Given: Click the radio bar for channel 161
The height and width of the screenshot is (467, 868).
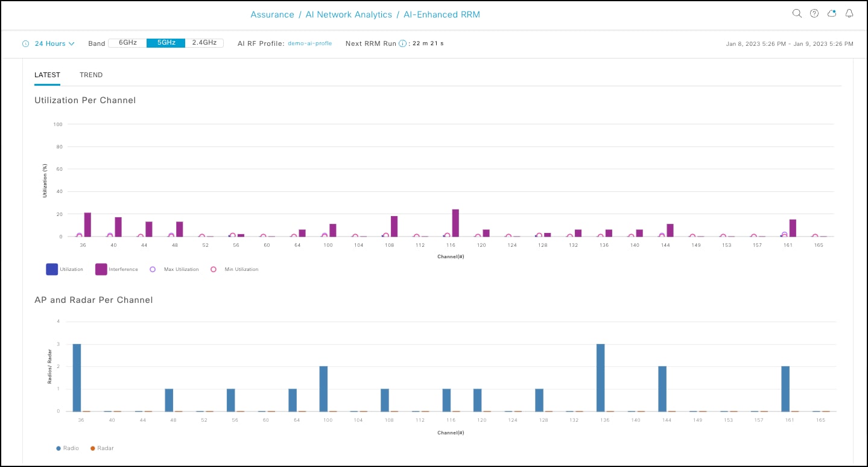Looking at the screenshot, I should 785,389.
